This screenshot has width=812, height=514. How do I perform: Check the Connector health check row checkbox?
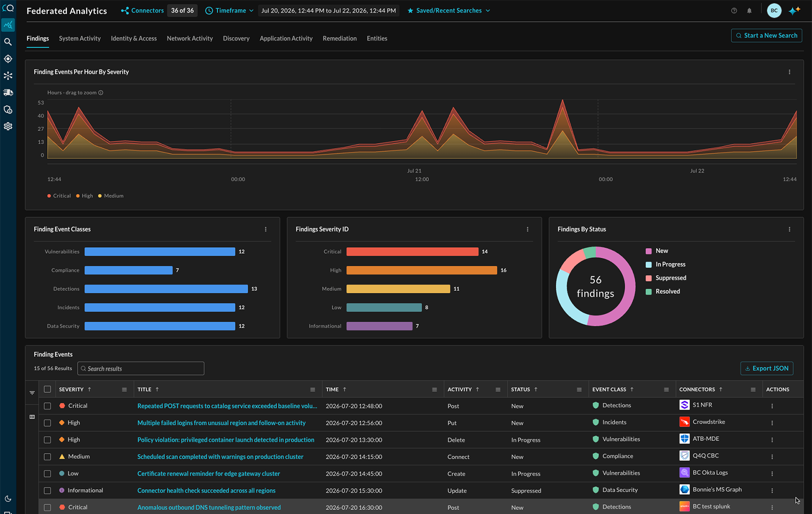[47, 491]
